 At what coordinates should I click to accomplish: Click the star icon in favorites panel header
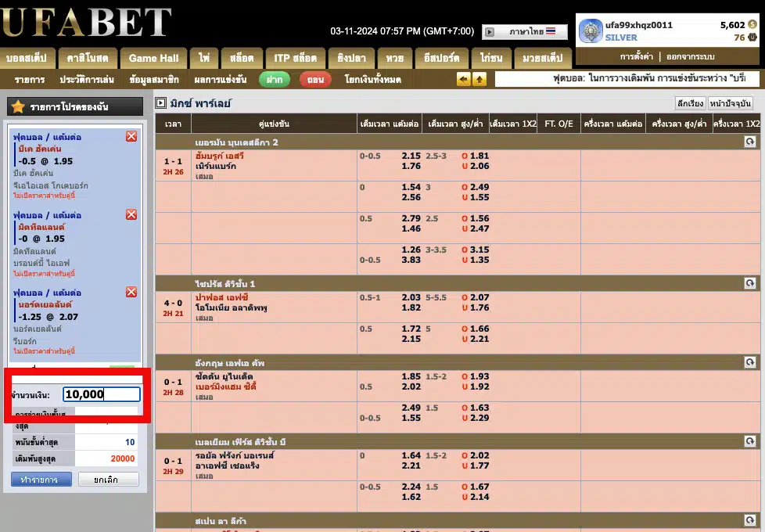18,106
